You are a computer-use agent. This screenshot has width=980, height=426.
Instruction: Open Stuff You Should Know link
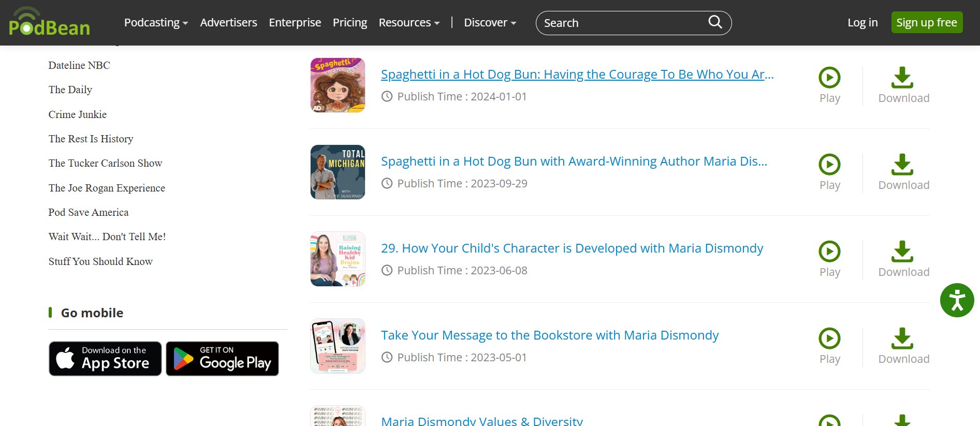[100, 261]
